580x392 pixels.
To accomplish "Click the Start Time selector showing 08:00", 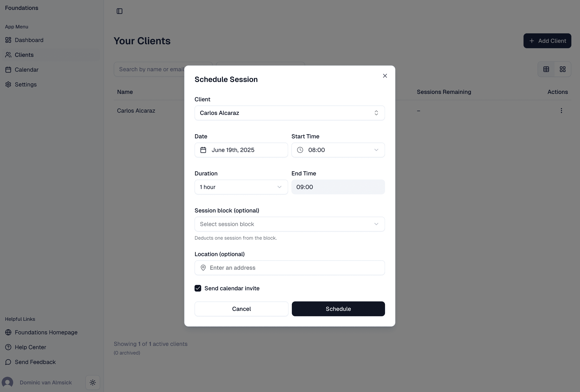I will click(338, 150).
